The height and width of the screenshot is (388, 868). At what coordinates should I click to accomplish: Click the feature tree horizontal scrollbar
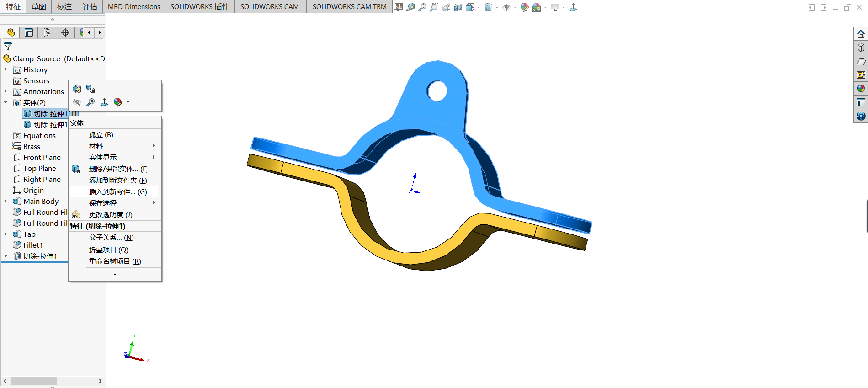click(x=34, y=381)
